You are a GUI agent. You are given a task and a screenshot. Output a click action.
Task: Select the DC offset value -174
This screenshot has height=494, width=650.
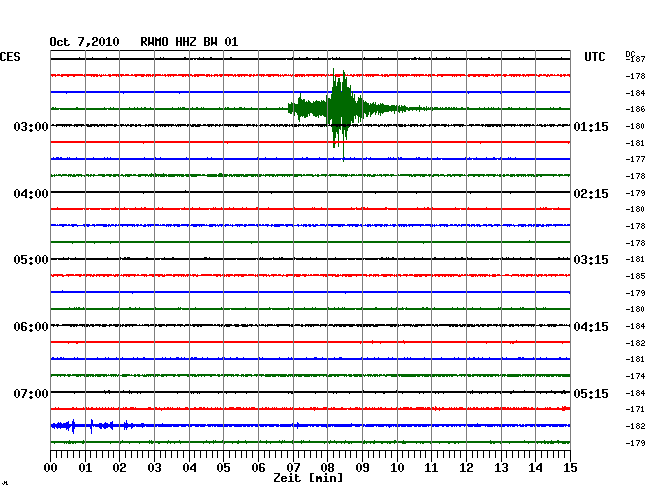[x=635, y=376]
